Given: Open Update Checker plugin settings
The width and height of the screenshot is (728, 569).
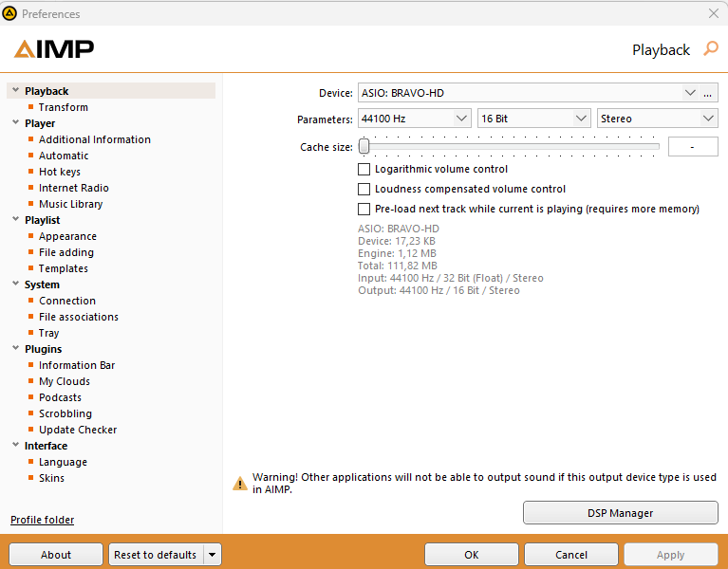Looking at the screenshot, I should click(x=78, y=430).
